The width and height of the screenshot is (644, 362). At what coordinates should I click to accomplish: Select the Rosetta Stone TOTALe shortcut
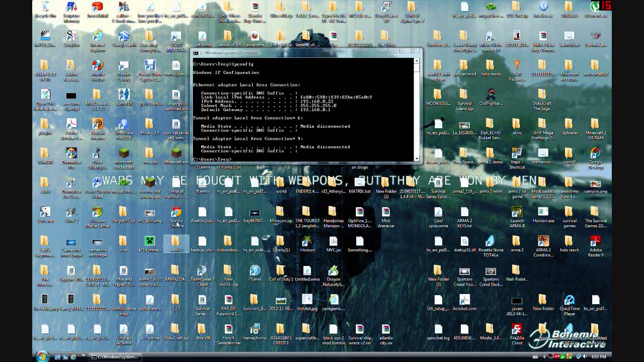(x=491, y=246)
